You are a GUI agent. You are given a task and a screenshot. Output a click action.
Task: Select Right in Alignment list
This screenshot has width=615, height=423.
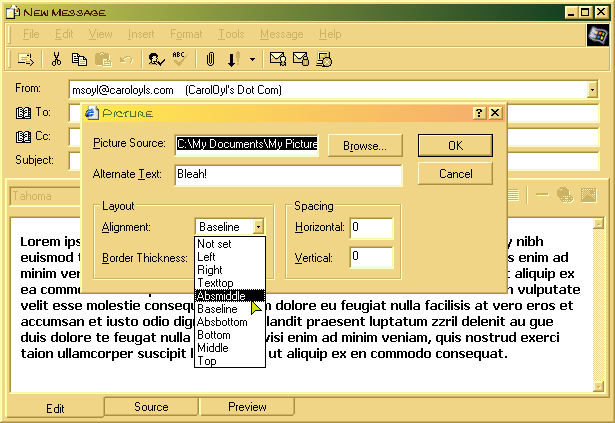pyautogui.click(x=230, y=270)
